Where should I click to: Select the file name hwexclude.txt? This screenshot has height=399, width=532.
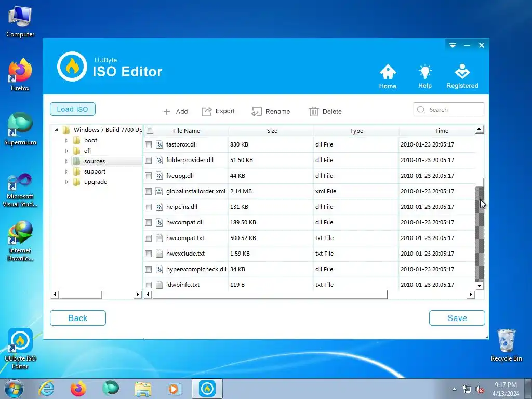pyautogui.click(x=185, y=254)
